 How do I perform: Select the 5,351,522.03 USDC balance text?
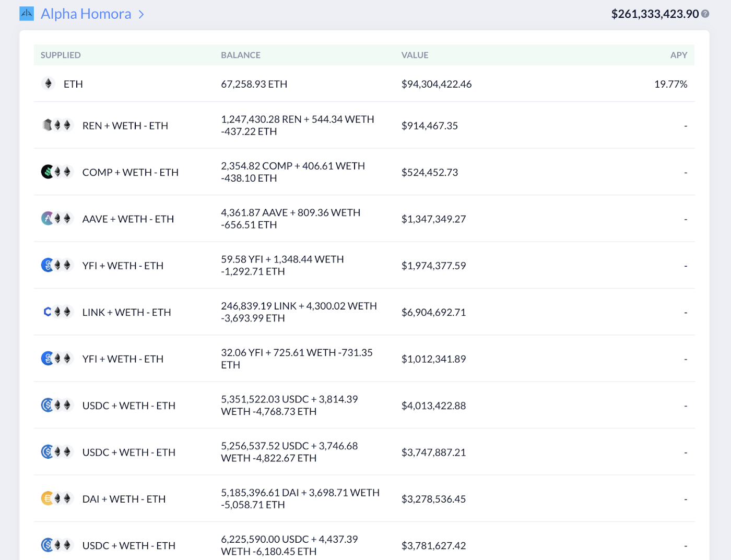tap(290, 406)
